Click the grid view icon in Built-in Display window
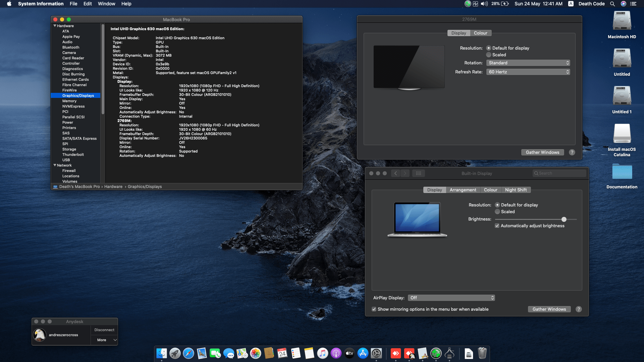This screenshot has height=362, width=644. tap(419, 173)
